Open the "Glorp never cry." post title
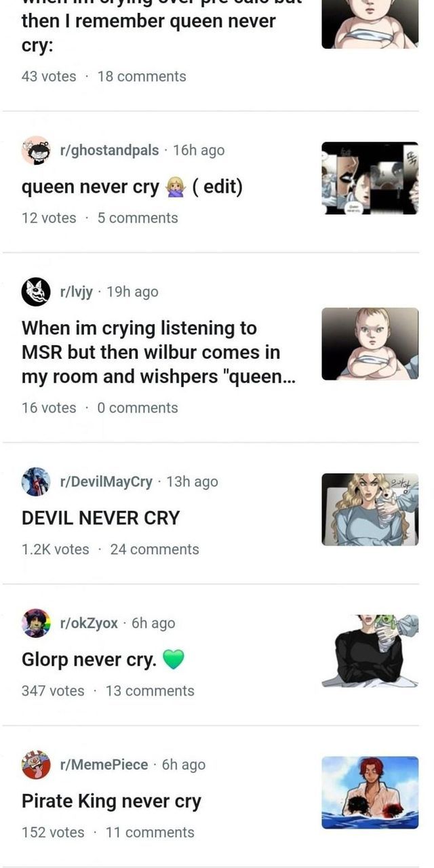The width and height of the screenshot is (434, 868). pos(90,659)
